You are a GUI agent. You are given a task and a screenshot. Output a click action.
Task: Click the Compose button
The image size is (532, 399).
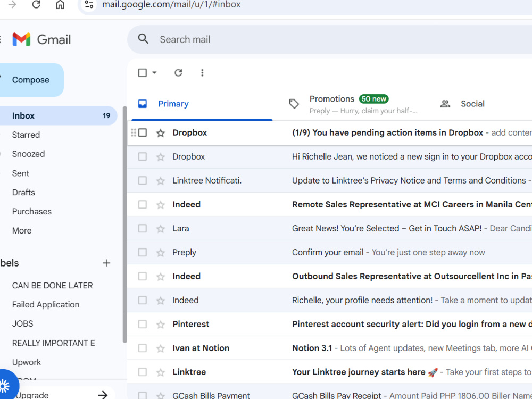tap(30, 80)
